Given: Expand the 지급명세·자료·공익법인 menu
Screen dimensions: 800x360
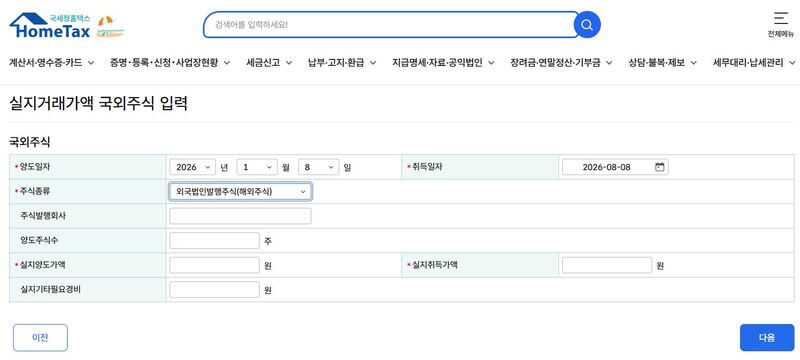Looking at the screenshot, I should 443,63.
